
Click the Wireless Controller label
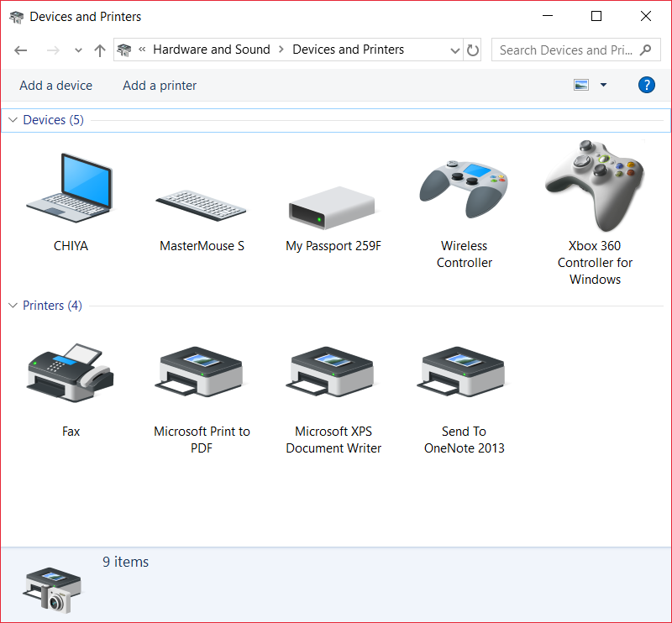465,254
